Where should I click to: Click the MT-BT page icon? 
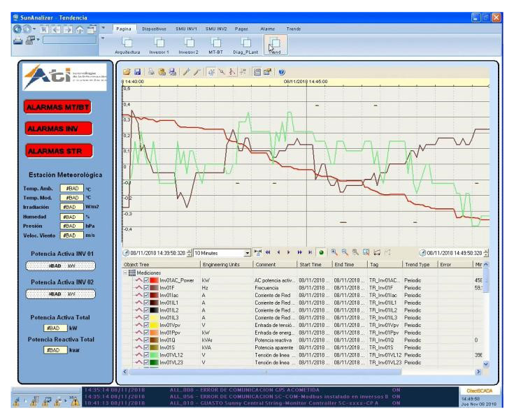click(x=216, y=43)
